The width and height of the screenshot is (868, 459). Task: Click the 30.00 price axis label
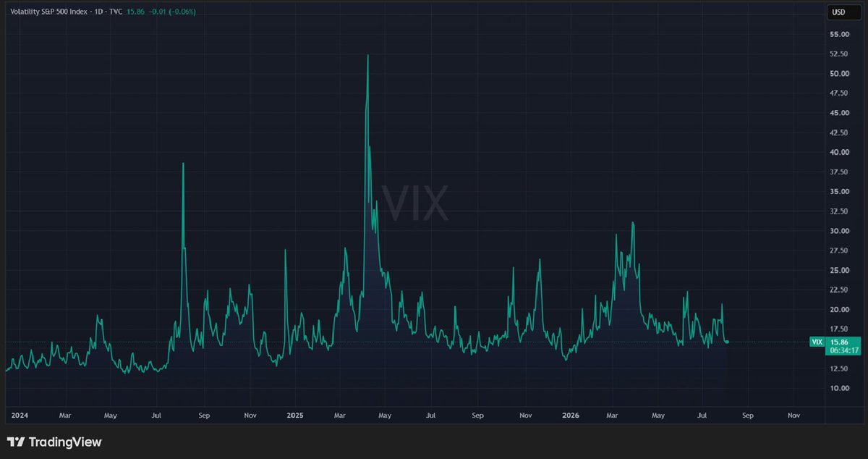coord(839,231)
